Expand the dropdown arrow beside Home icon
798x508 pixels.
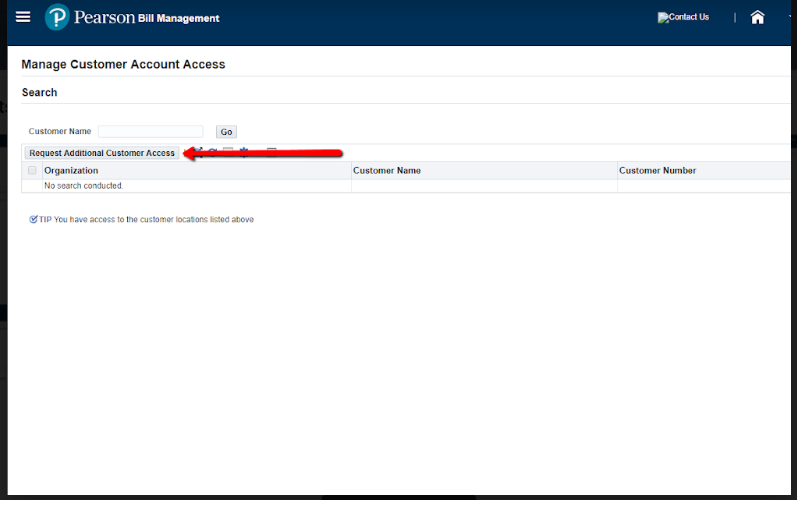790,17
